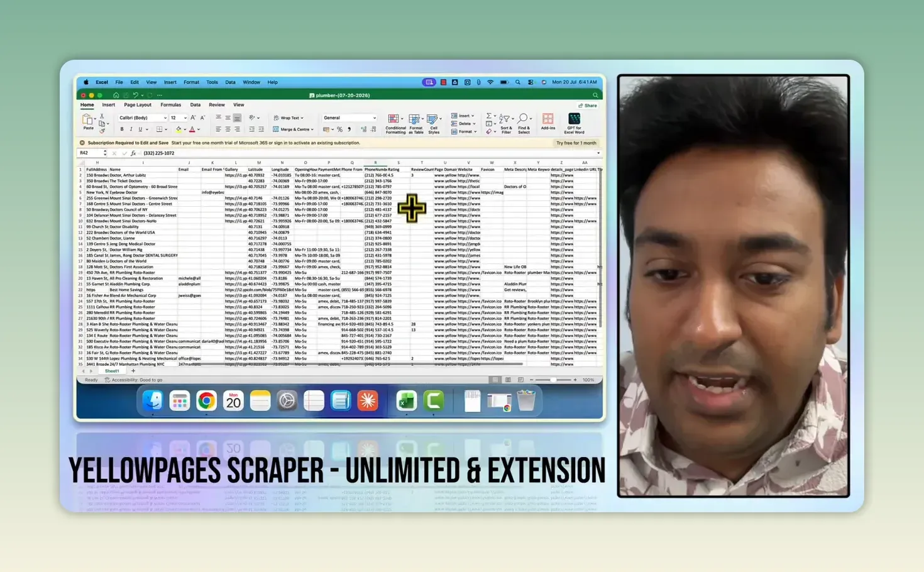Click the Paste clipboard icon
The height and width of the screenshot is (572, 924).
pyautogui.click(x=88, y=120)
